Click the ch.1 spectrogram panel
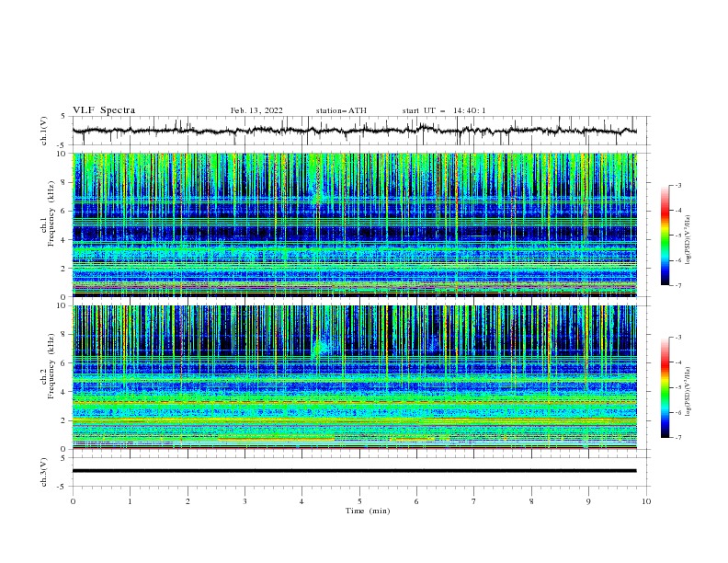The width and height of the screenshot is (728, 563). [355, 224]
